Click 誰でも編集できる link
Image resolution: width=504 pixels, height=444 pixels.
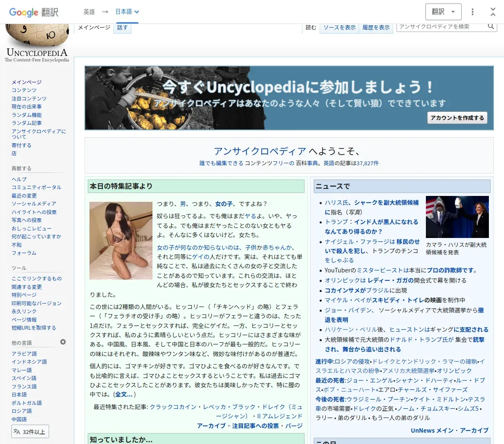point(221,163)
